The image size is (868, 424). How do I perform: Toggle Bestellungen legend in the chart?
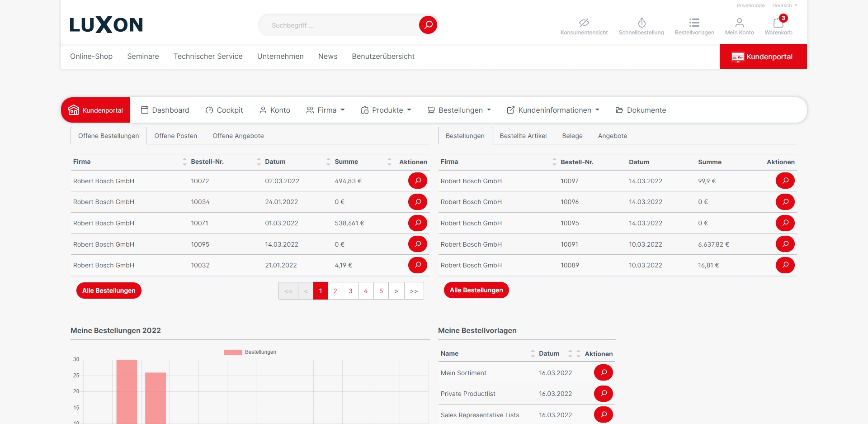point(250,352)
